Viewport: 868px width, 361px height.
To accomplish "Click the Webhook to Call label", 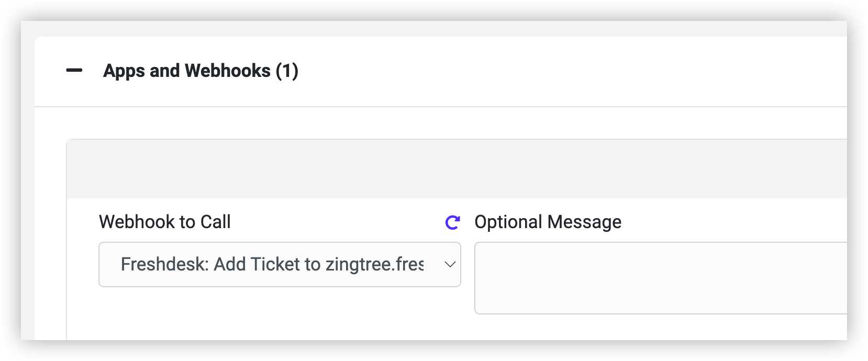I will [x=165, y=222].
